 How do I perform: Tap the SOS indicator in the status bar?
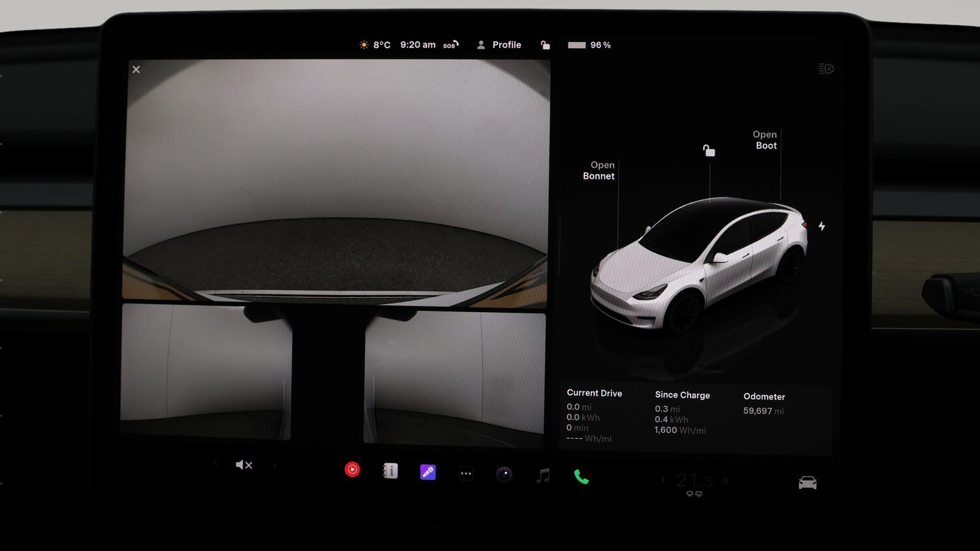449,44
